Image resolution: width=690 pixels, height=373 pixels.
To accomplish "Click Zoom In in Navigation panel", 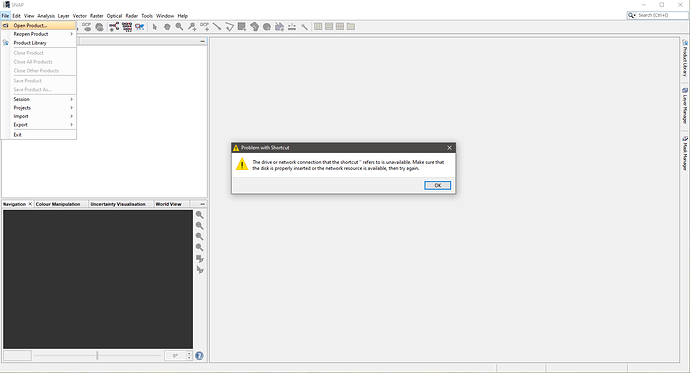I will [x=199, y=215].
